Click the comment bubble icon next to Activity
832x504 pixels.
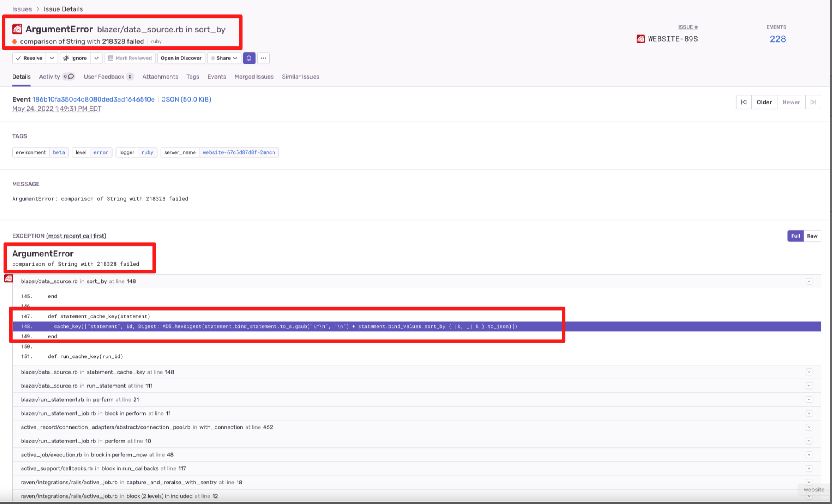coord(71,76)
